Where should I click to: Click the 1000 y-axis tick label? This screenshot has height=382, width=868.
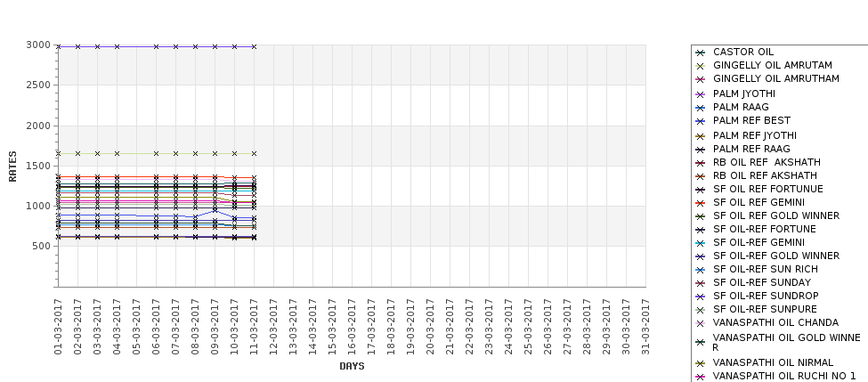click(x=38, y=206)
